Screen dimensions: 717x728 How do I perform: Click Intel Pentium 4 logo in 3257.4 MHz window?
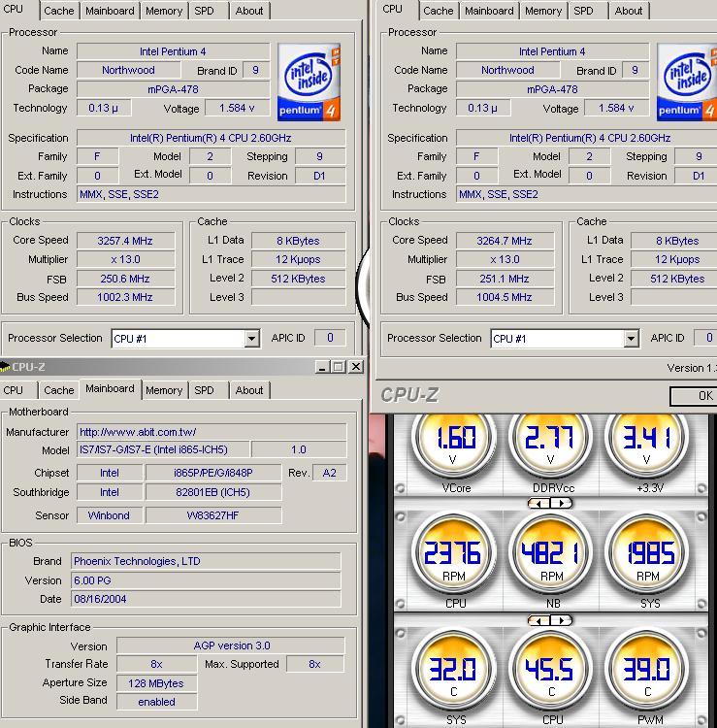point(309,83)
